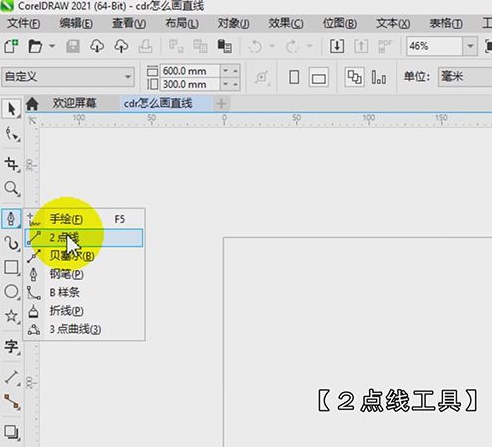Switch to 欢迎屏幕 tab
Image resolution: width=492 pixels, height=447 pixels.
tap(74, 103)
